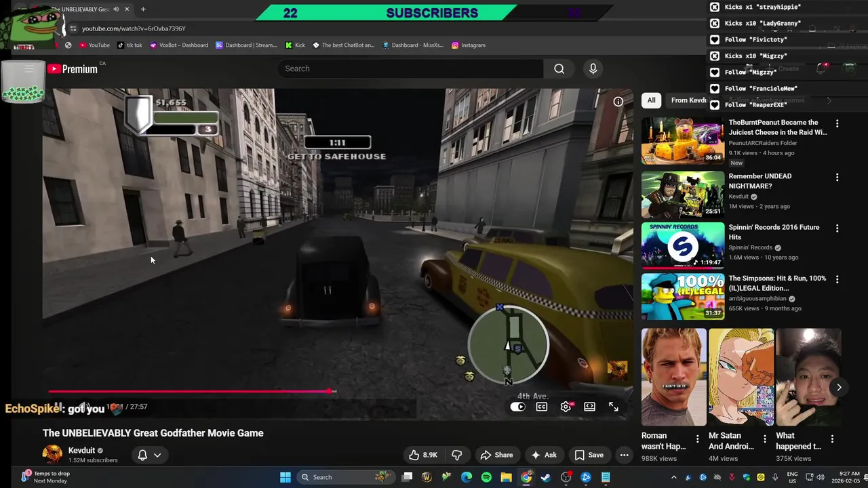The height and width of the screenshot is (488, 868).
Task: Mute the tab via speaker icon
Action: 116,9
